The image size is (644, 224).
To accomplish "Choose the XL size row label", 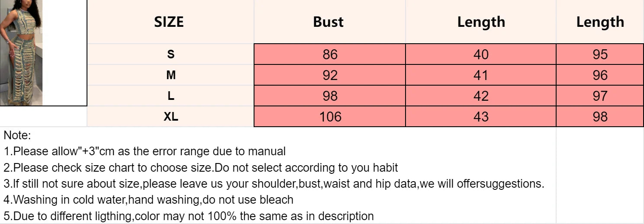I will pyautogui.click(x=171, y=117).
